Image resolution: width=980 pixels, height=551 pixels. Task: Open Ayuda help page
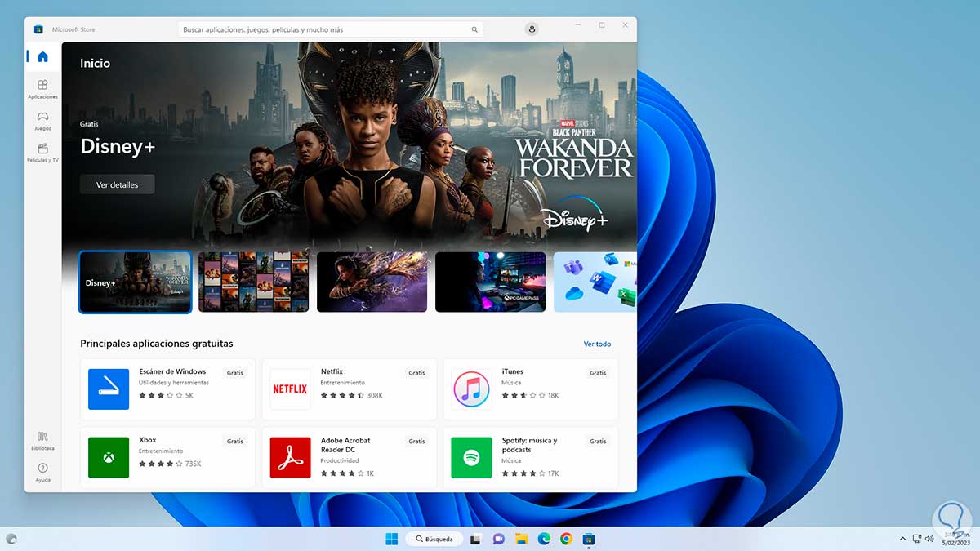pyautogui.click(x=42, y=473)
